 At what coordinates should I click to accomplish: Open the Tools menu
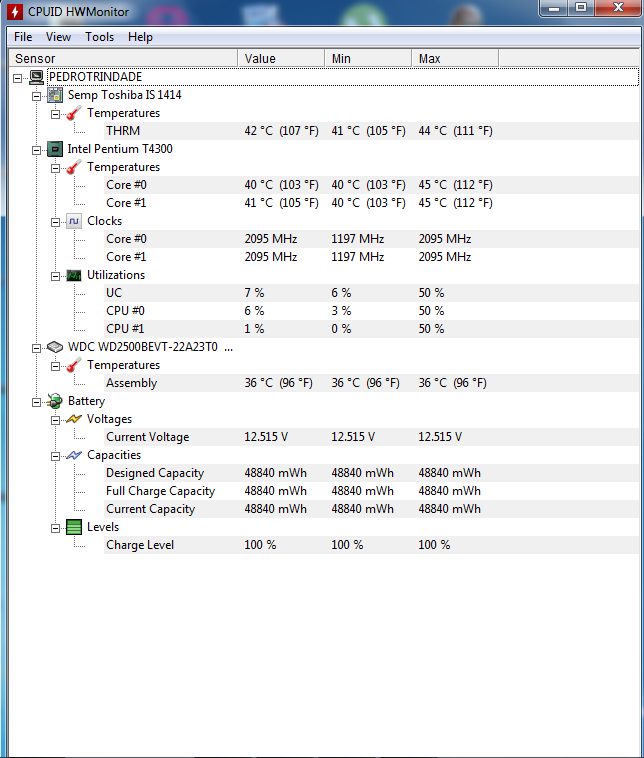point(100,37)
